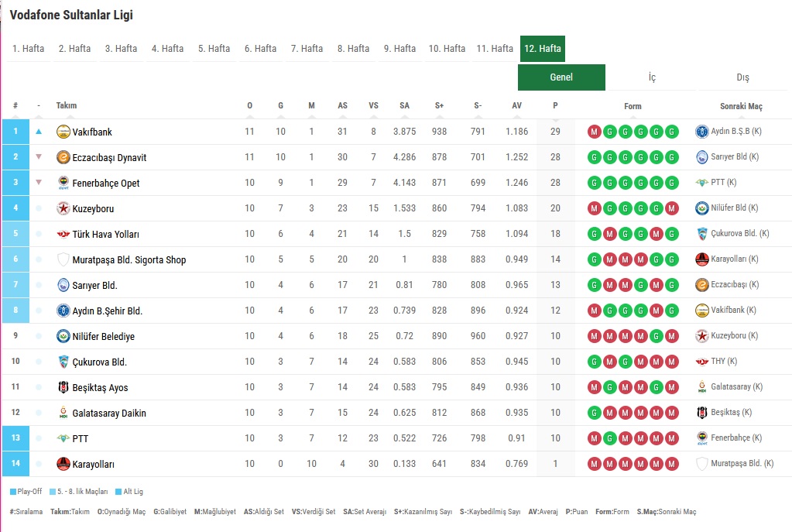
Task: Click Sarıyer Bld next match logo
Action: pyautogui.click(x=702, y=157)
